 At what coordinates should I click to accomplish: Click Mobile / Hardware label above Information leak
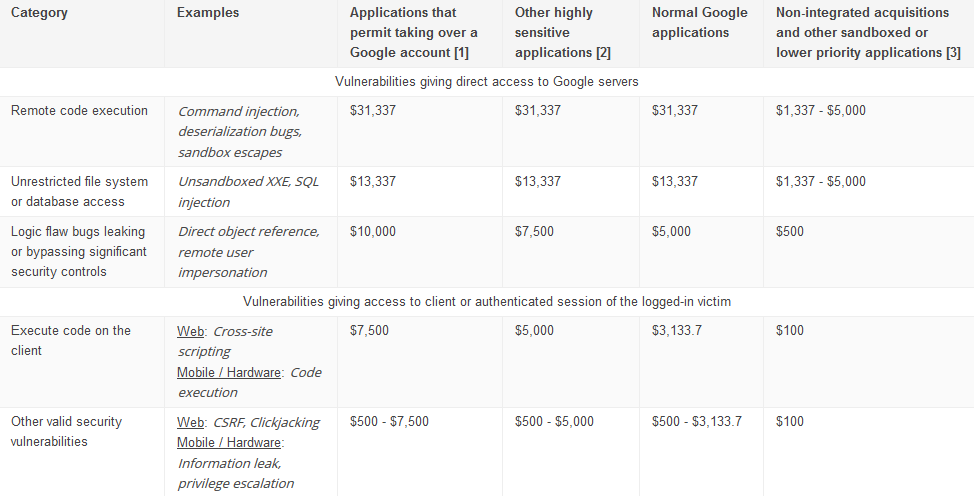(x=229, y=442)
